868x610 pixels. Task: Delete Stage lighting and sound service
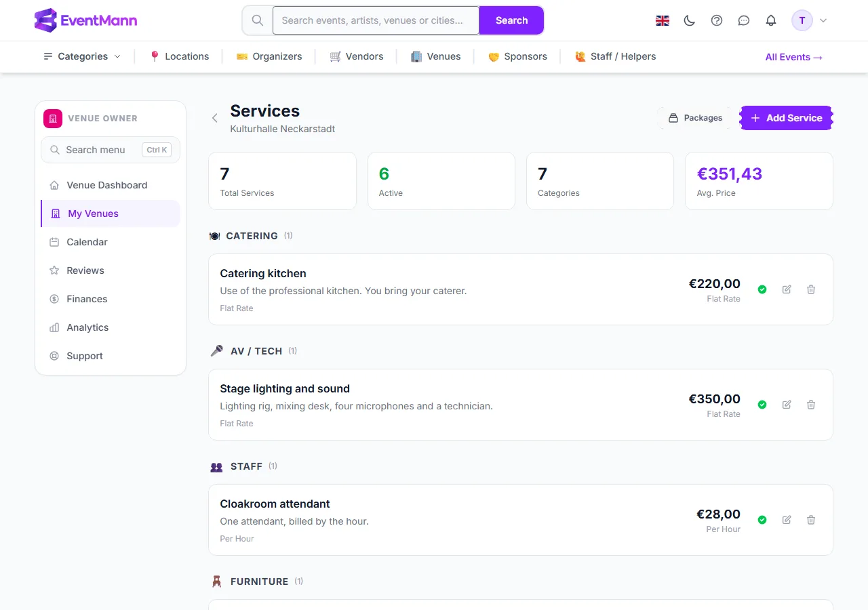tap(811, 405)
